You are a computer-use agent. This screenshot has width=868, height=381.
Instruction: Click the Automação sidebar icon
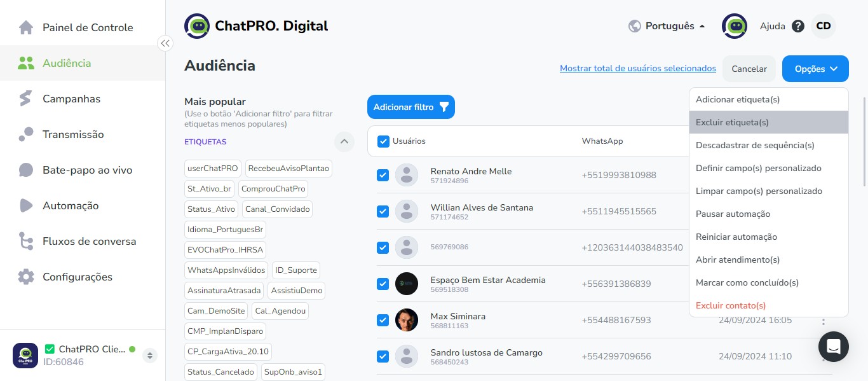pos(26,205)
